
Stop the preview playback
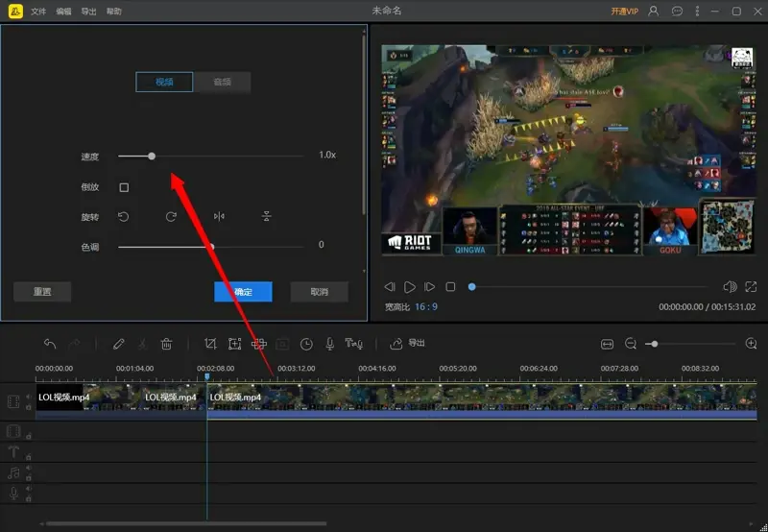450,286
